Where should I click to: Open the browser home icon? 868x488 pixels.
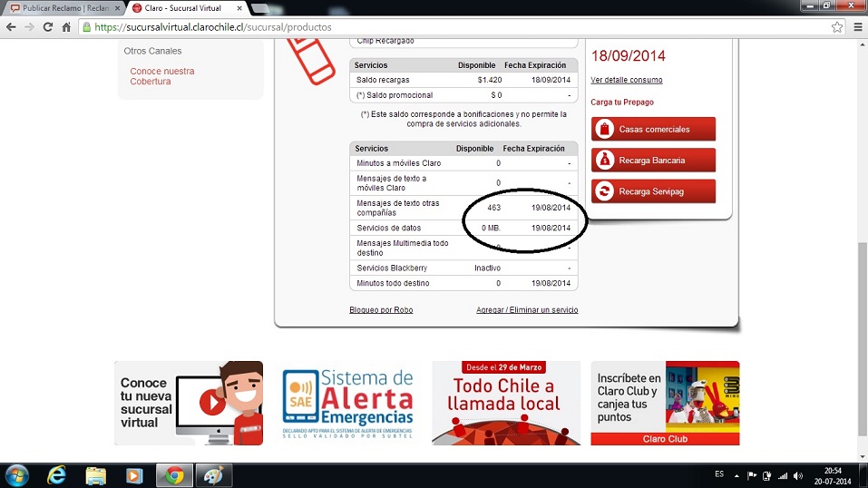tap(66, 27)
